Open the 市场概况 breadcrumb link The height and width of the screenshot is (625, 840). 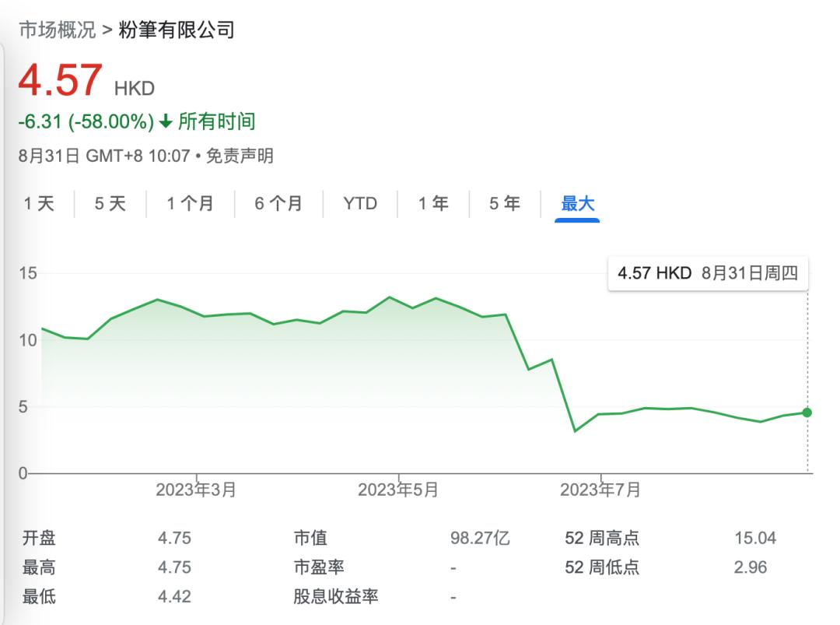[58, 30]
